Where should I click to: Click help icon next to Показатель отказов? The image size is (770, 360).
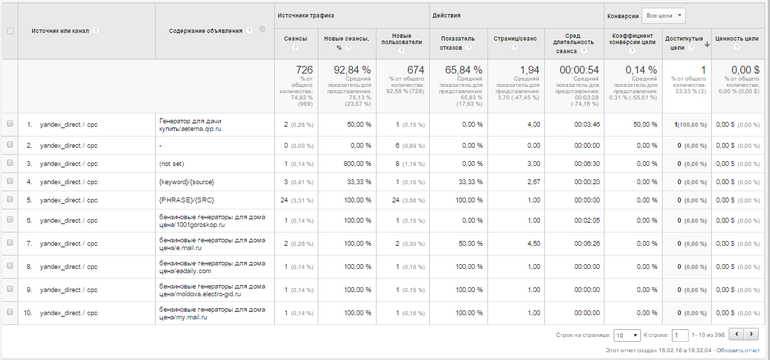pos(469,48)
